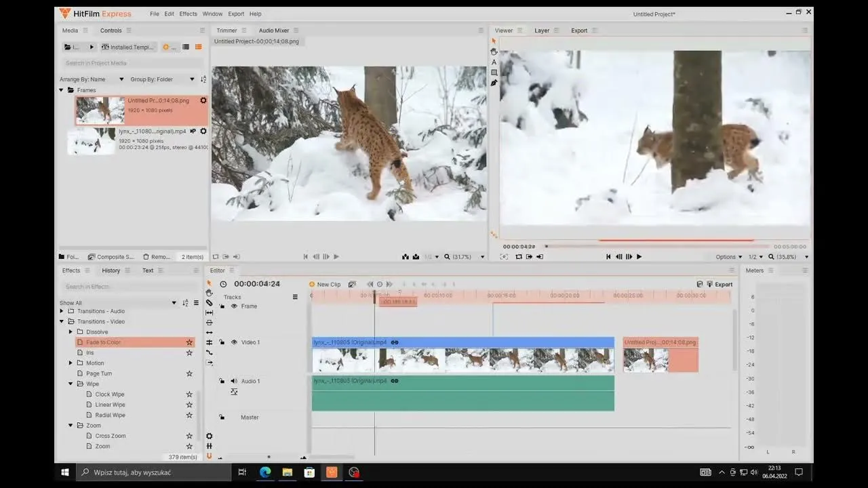The width and height of the screenshot is (868, 488).
Task: Hide the Video 1 track
Action: (234, 342)
